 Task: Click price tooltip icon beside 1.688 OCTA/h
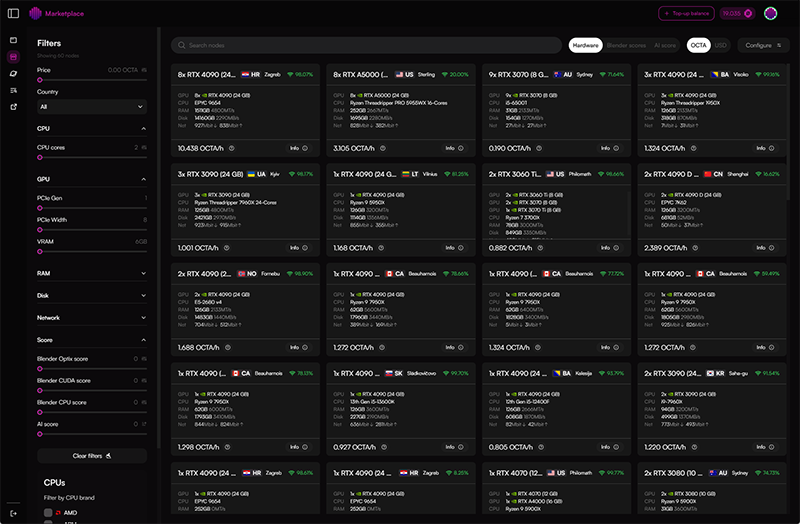tap(228, 347)
